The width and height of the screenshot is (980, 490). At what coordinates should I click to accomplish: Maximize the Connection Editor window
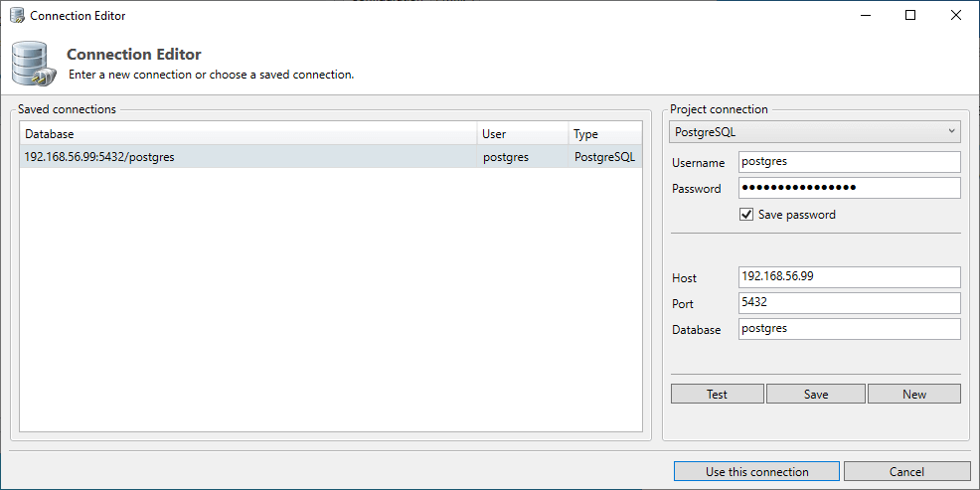click(x=910, y=16)
